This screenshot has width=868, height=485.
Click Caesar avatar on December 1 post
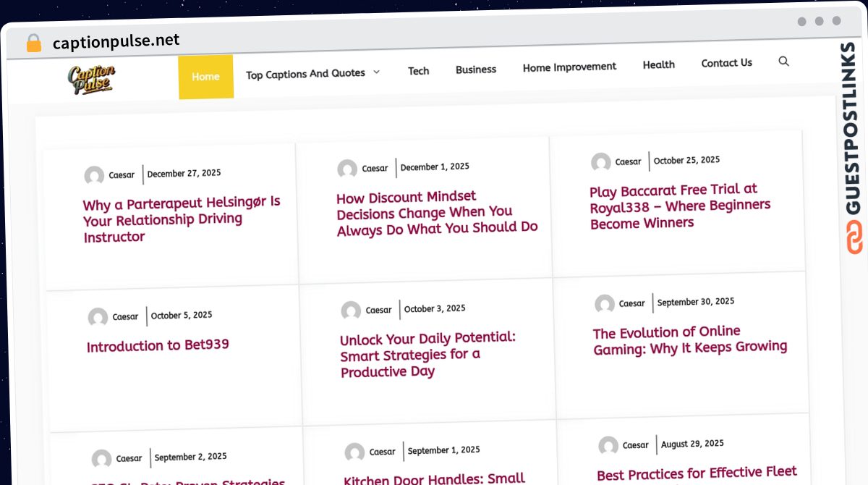coord(347,169)
